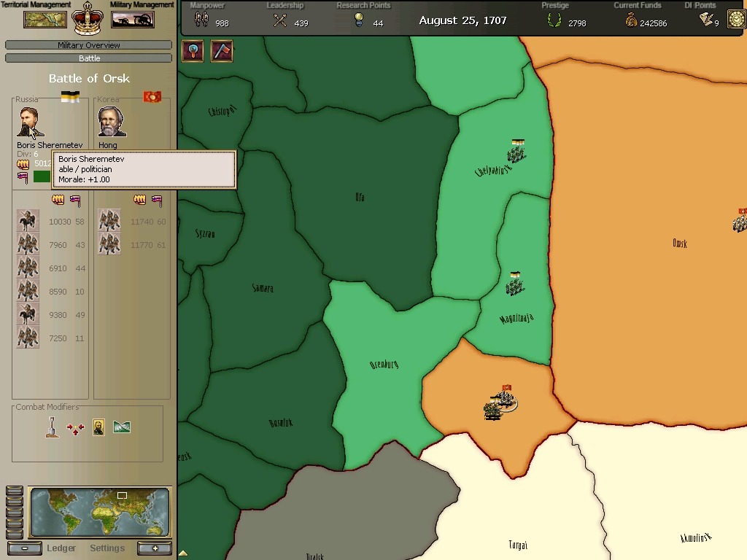
Task: Click the magnifier map tool icon
Action: (x=193, y=50)
